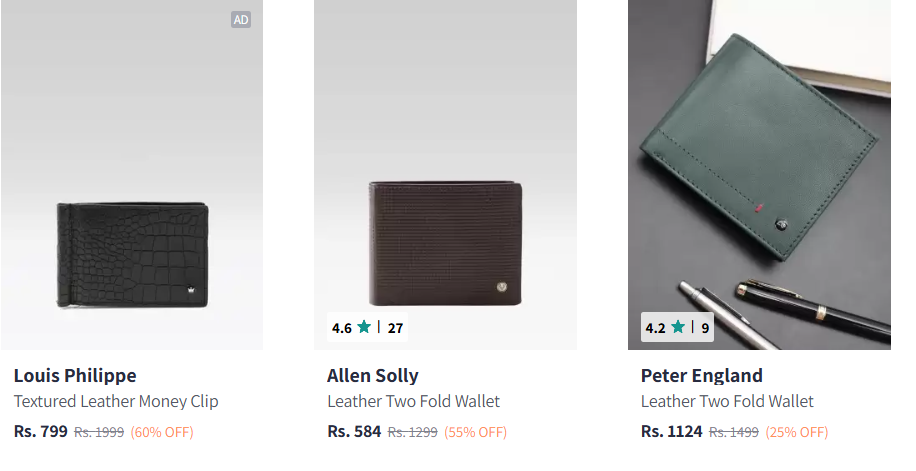Click the 60% OFF discount label
The image size is (916, 471).
[x=162, y=433]
